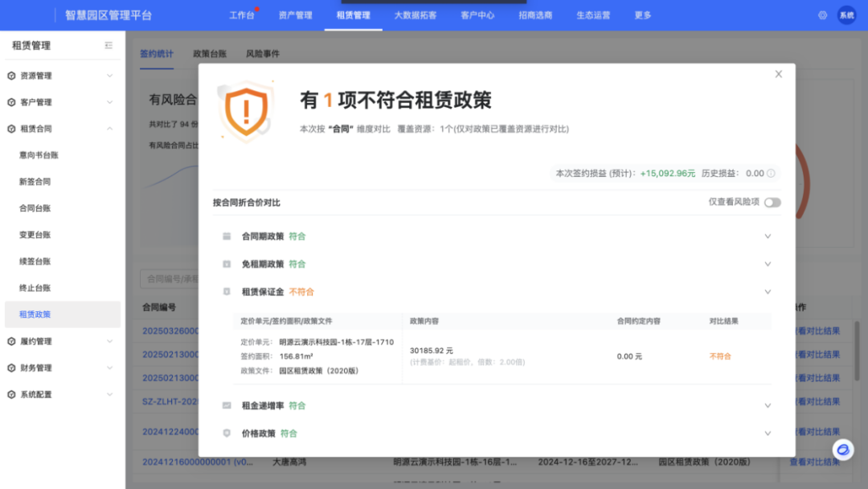Open the 大数据拓客 top menu
The width and height of the screenshot is (868, 489).
pos(416,15)
